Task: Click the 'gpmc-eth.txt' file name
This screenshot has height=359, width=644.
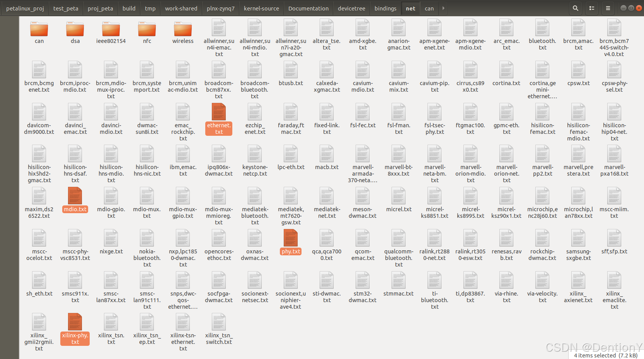Action: (x=506, y=129)
